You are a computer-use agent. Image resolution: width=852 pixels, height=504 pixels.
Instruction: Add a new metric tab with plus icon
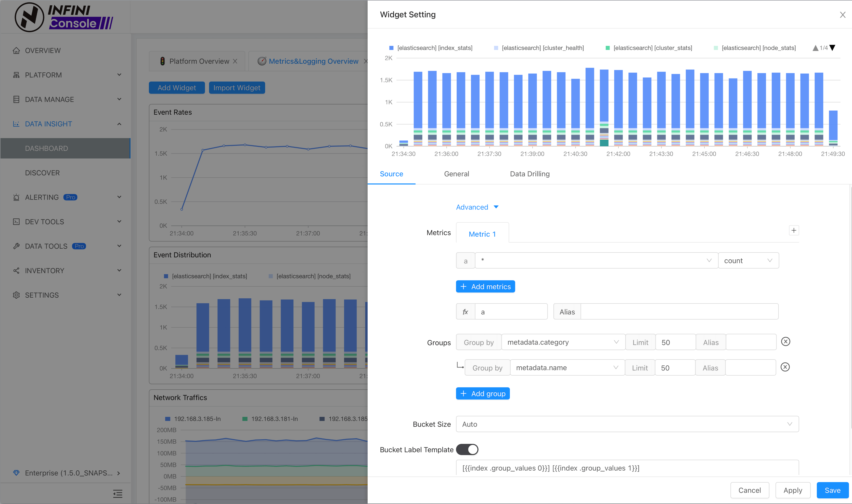(x=794, y=230)
